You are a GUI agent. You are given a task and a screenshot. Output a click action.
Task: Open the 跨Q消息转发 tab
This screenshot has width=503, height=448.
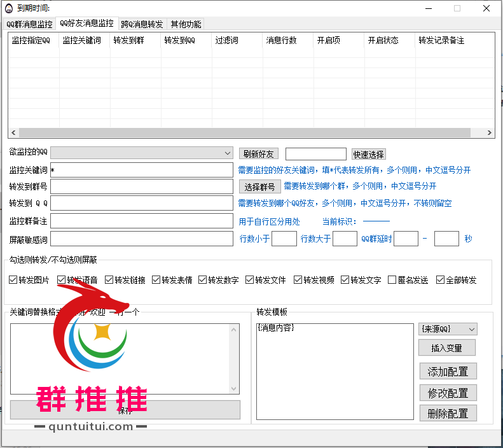click(142, 24)
